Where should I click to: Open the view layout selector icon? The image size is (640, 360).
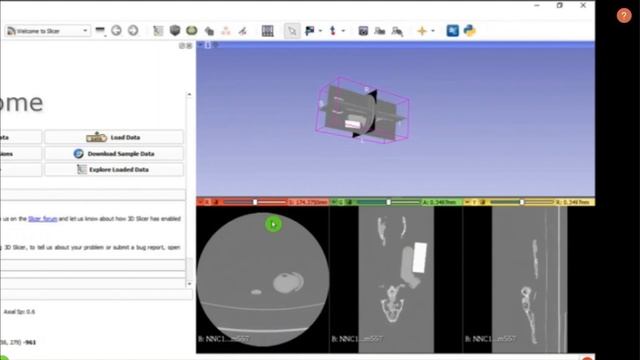[x=267, y=31]
